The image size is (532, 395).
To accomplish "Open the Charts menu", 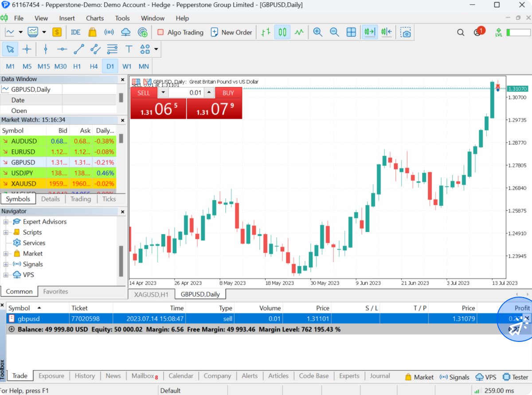I will (x=95, y=18).
